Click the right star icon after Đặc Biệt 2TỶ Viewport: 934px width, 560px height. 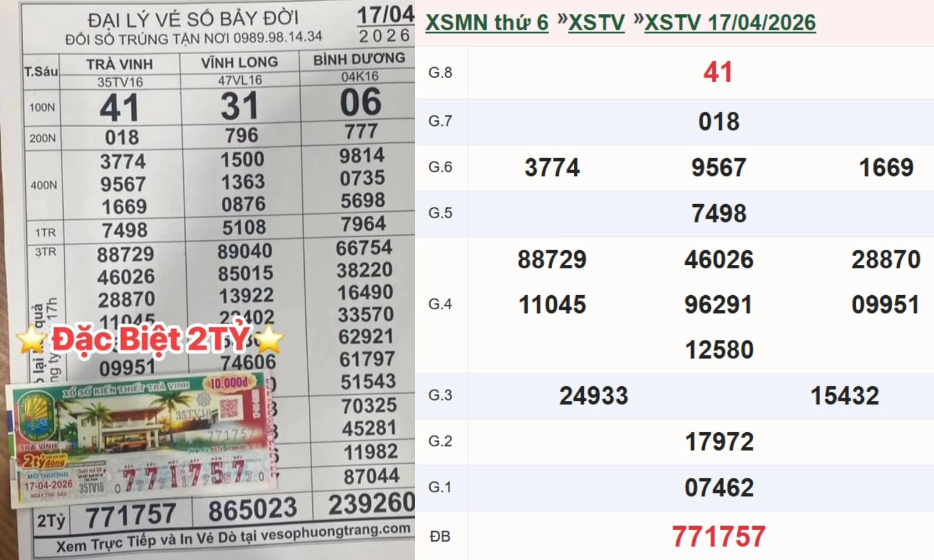[x=269, y=339]
